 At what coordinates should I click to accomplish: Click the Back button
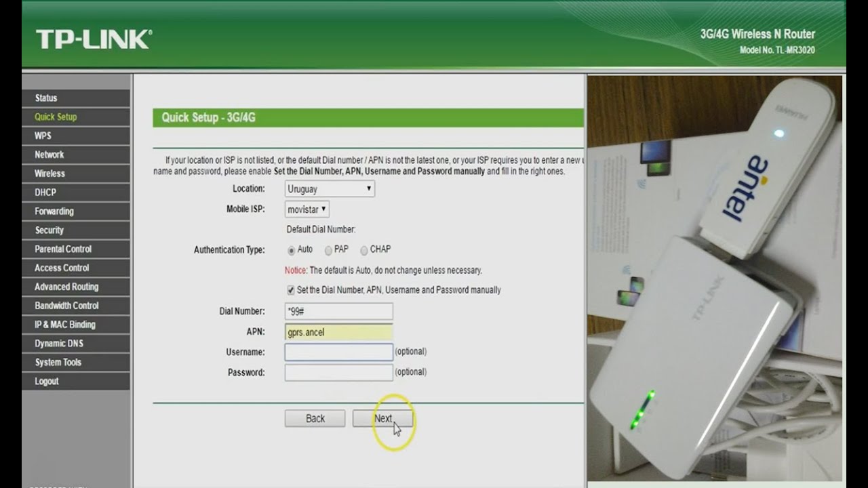(x=315, y=418)
